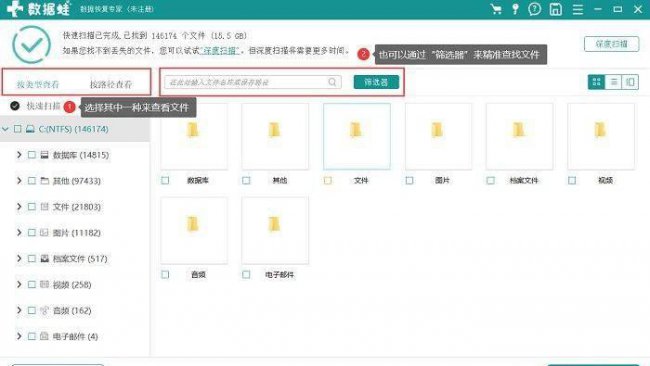This screenshot has height=366, width=650.
Task: Check the 文件 (21803) tree checkbox
Action: [x=32, y=207]
